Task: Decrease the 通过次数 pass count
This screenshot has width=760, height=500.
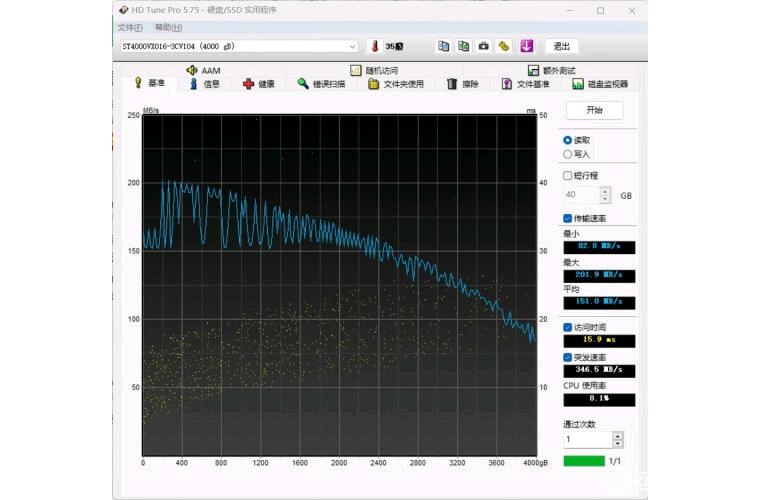Action: [x=618, y=443]
